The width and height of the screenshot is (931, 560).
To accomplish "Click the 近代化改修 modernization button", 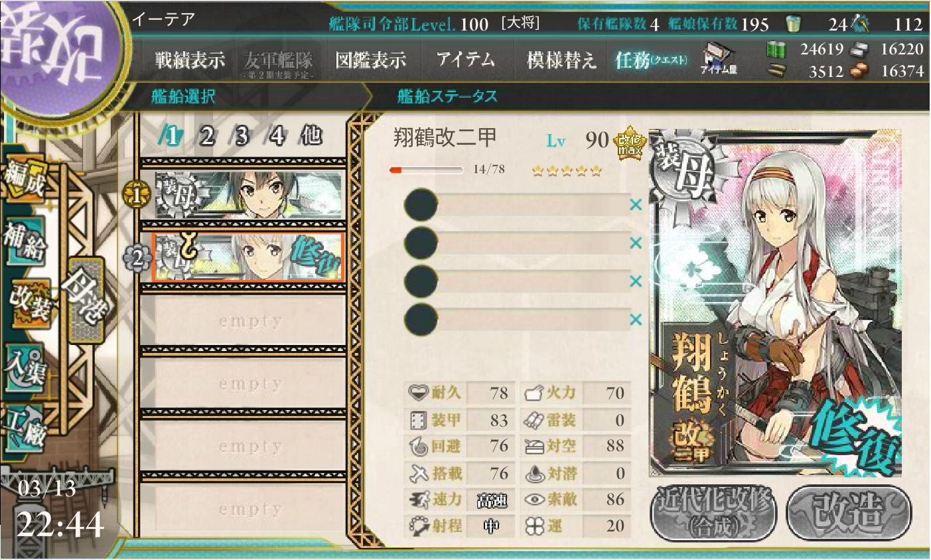I will point(714,512).
